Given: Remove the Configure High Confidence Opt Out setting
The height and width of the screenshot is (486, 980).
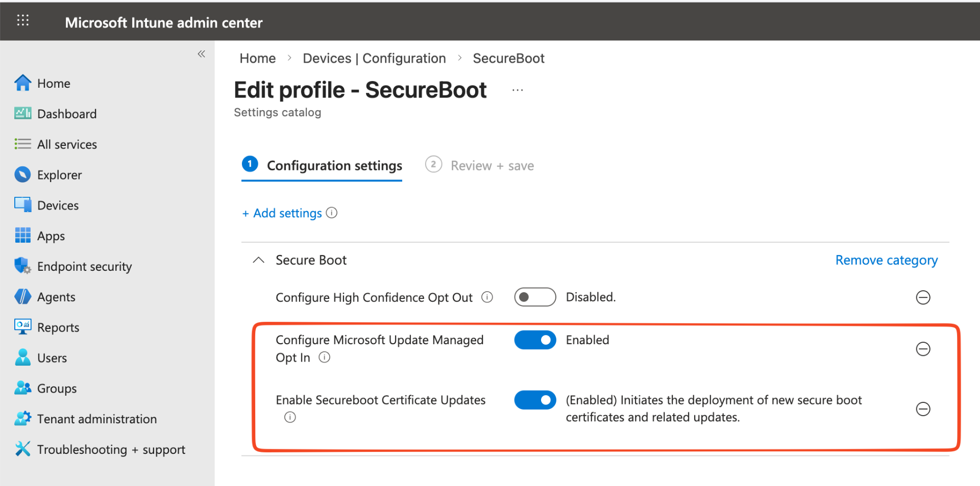Looking at the screenshot, I should 923,297.
